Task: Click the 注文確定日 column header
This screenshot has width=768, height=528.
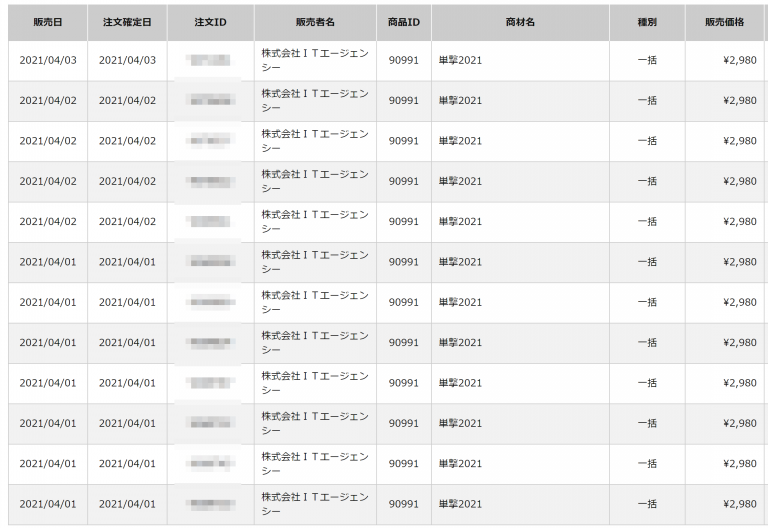Action: pos(127,22)
